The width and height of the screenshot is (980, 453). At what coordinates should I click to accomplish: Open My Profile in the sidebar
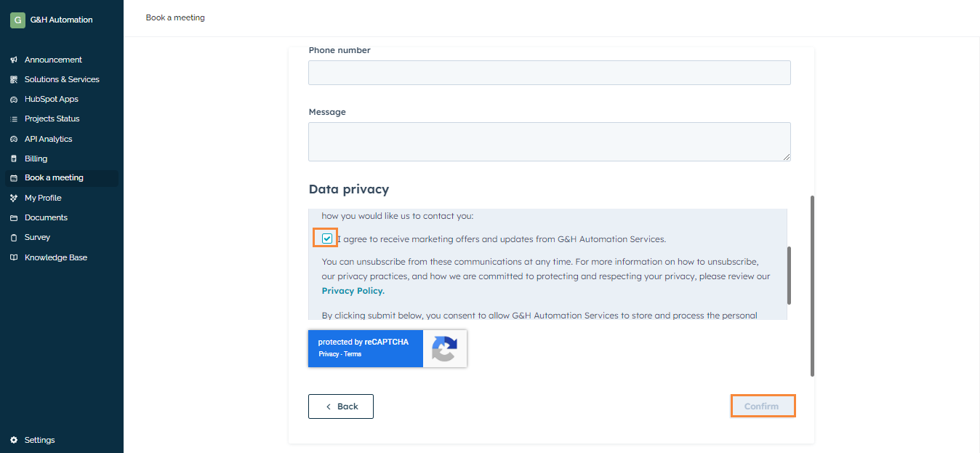click(43, 198)
